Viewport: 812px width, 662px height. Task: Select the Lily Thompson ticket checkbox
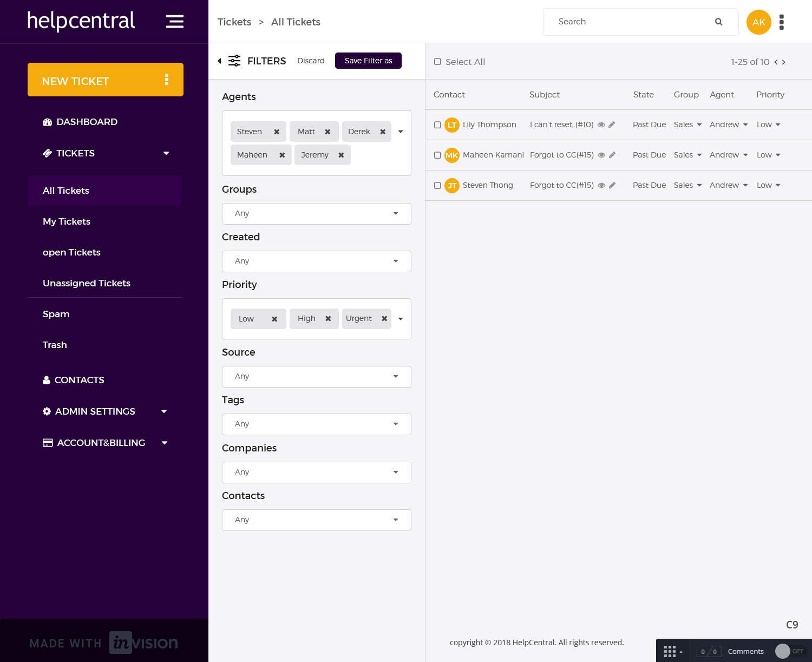tap(437, 125)
